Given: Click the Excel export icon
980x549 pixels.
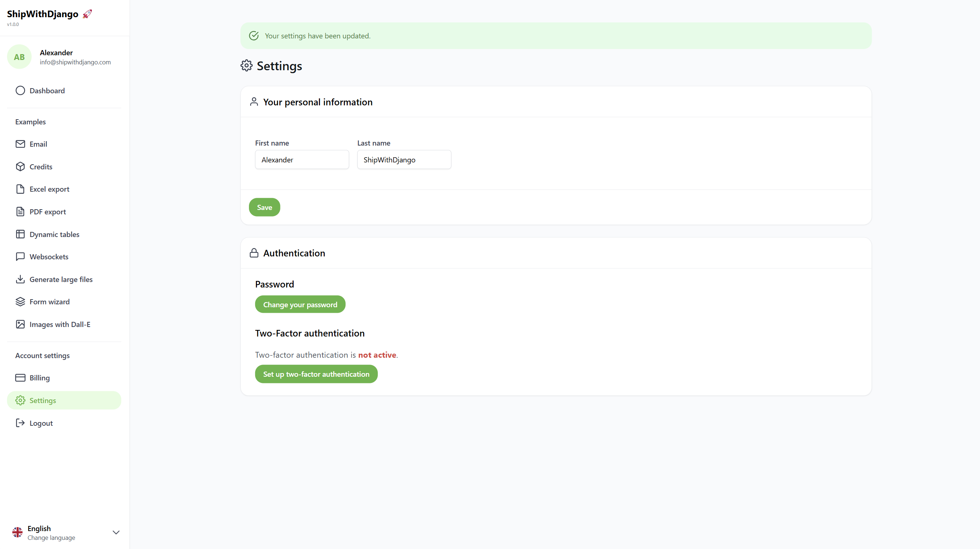Looking at the screenshot, I should pos(19,189).
